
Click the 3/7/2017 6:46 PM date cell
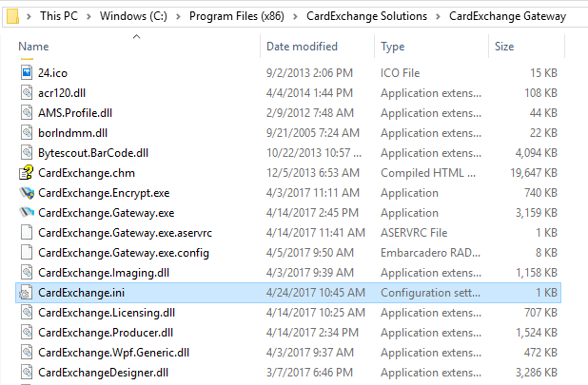tap(309, 373)
